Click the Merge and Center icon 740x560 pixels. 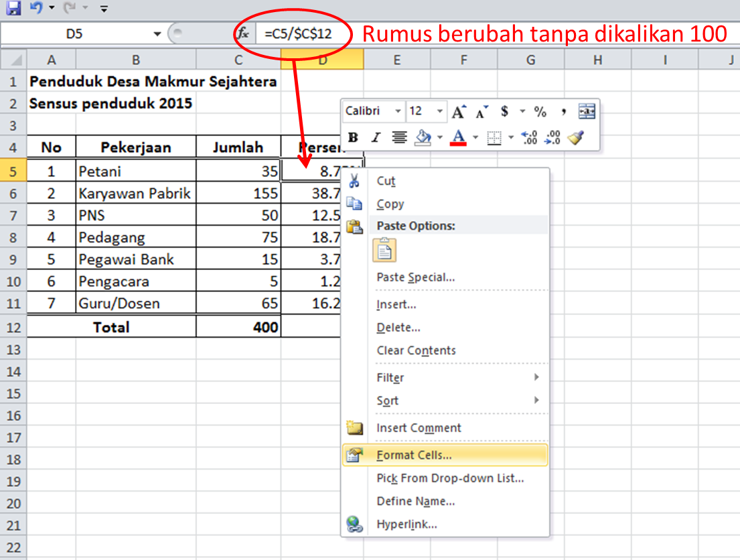tap(587, 112)
